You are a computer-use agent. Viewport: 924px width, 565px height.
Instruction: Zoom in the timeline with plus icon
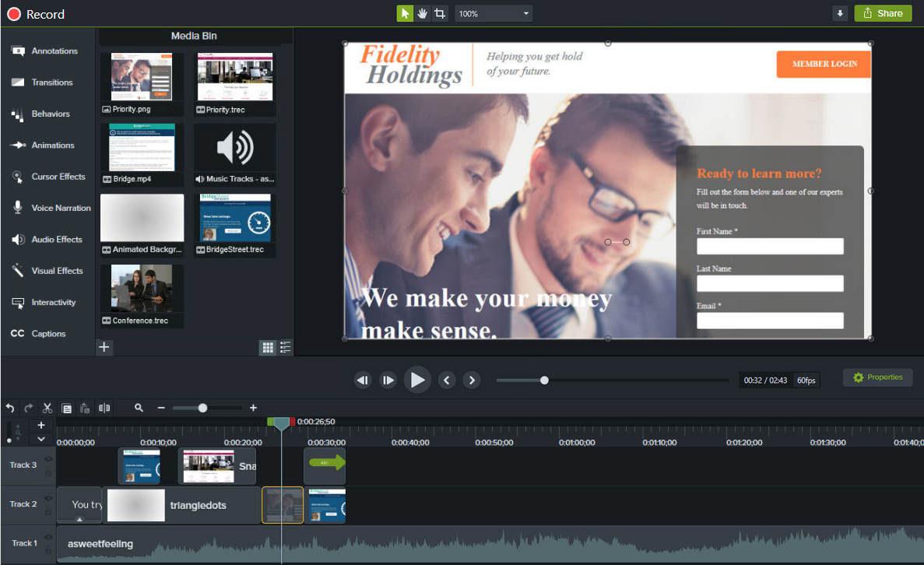pos(254,408)
